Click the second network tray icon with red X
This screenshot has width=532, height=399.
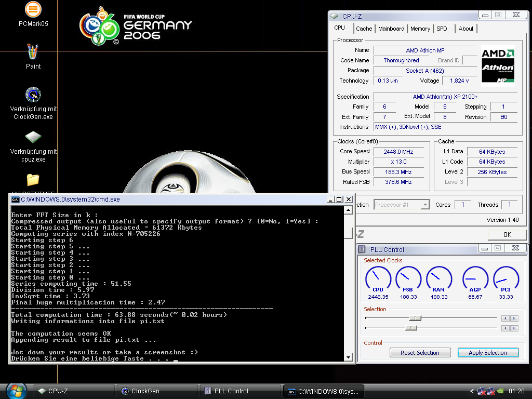[490, 391]
